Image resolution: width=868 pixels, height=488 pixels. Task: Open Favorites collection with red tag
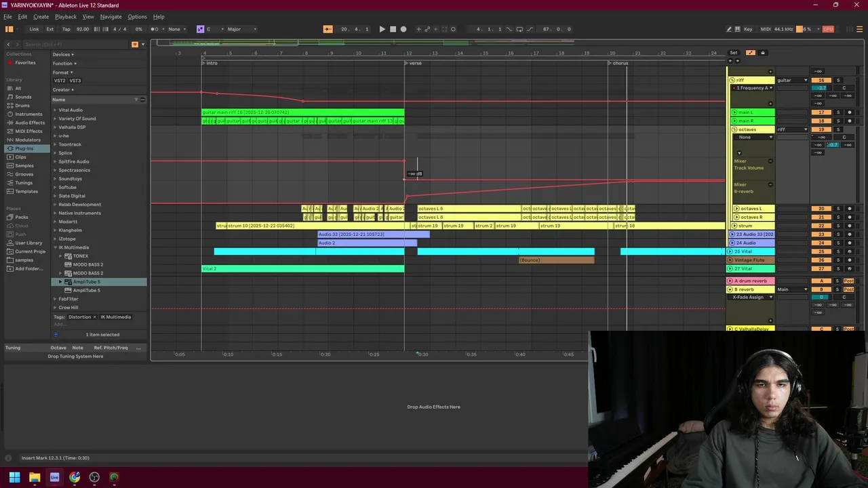pyautogui.click(x=25, y=63)
